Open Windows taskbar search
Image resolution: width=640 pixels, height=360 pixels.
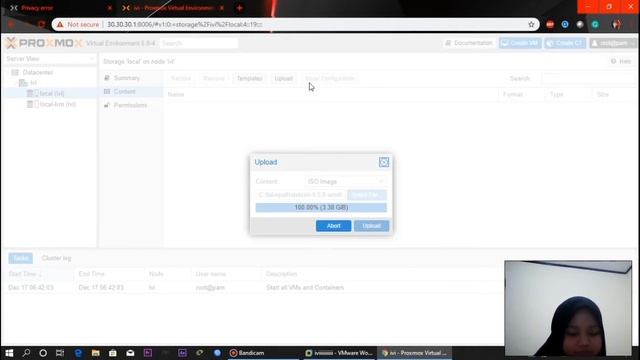click(x=26, y=353)
